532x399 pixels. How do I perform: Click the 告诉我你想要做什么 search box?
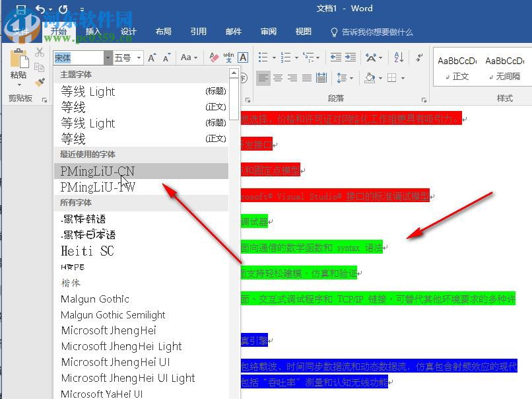(372, 32)
